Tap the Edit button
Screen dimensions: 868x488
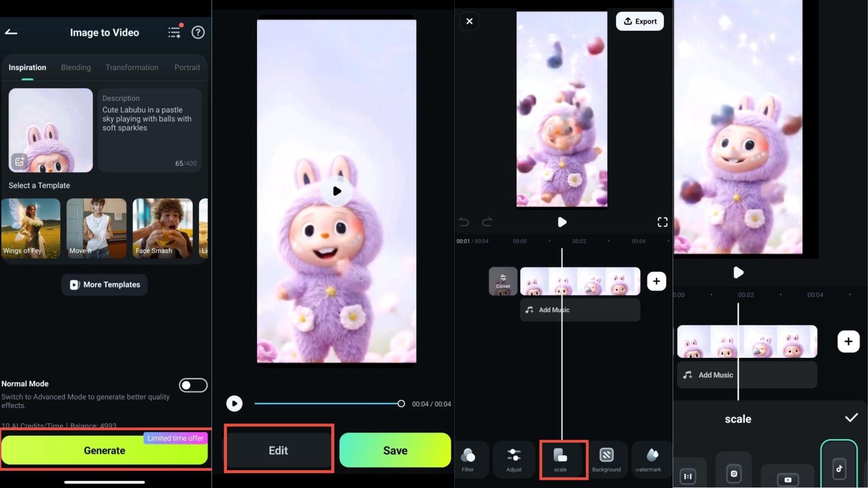[x=278, y=450]
